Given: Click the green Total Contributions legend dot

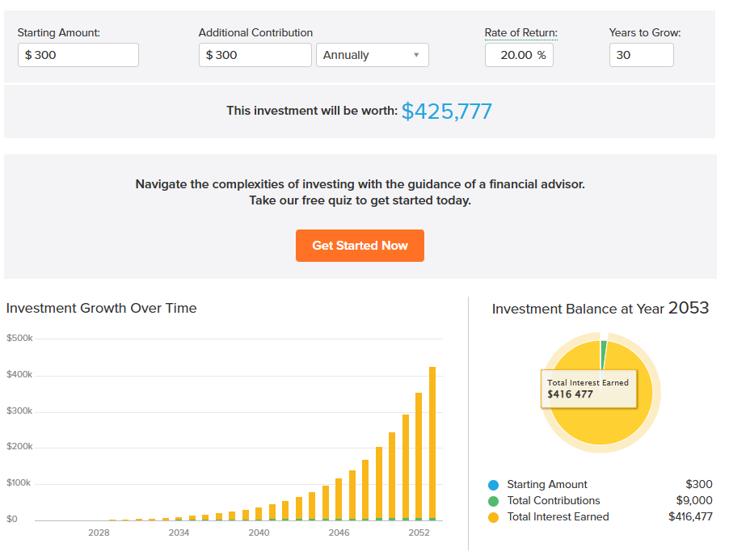Looking at the screenshot, I should [x=494, y=501].
